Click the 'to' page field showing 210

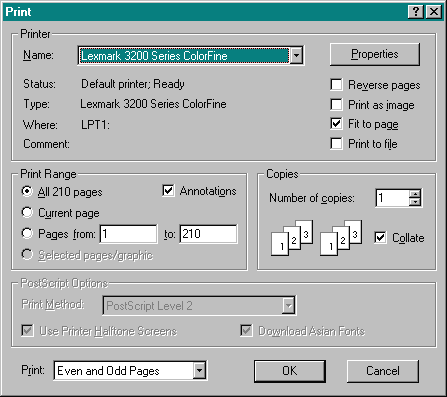tap(208, 234)
